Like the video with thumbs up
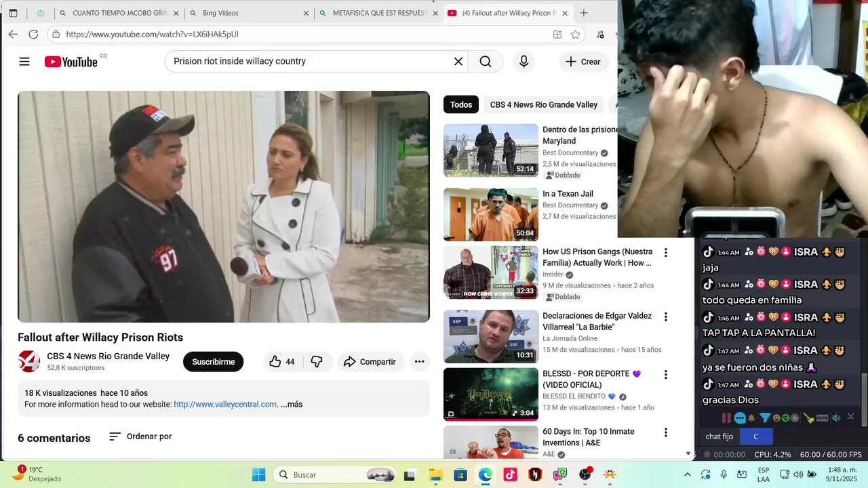This screenshot has height=488, width=868. pyautogui.click(x=282, y=362)
